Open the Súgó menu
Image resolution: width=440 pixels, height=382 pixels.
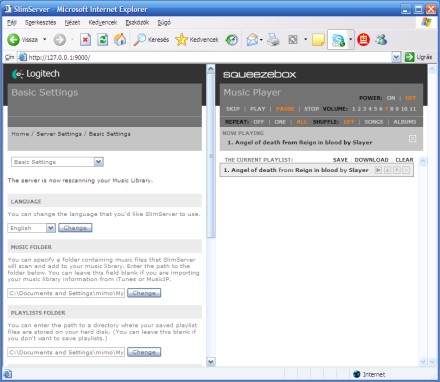tap(164, 23)
